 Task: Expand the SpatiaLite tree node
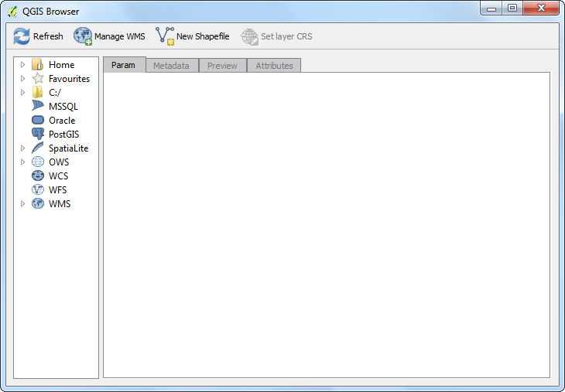(x=22, y=148)
